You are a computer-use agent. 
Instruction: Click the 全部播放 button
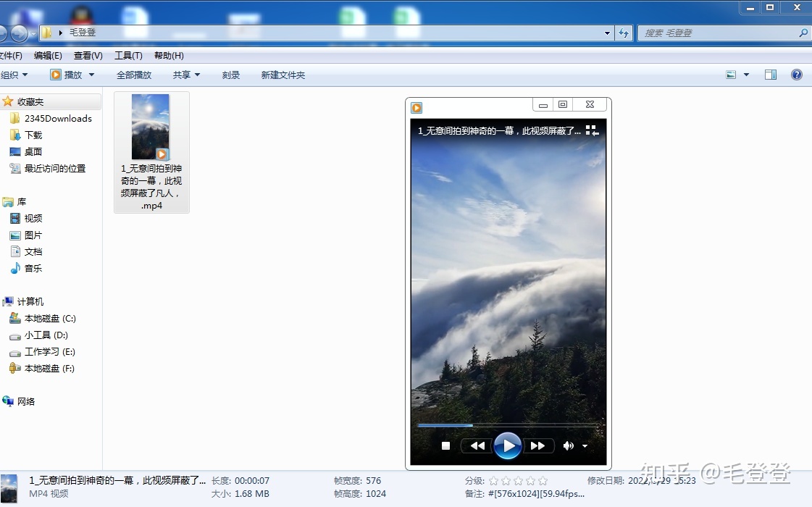(134, 75)
